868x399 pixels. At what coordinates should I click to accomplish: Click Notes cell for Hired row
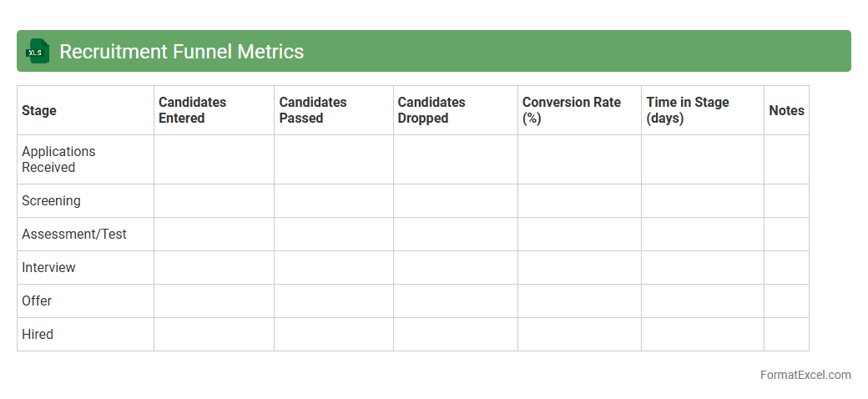coord(786,335)
